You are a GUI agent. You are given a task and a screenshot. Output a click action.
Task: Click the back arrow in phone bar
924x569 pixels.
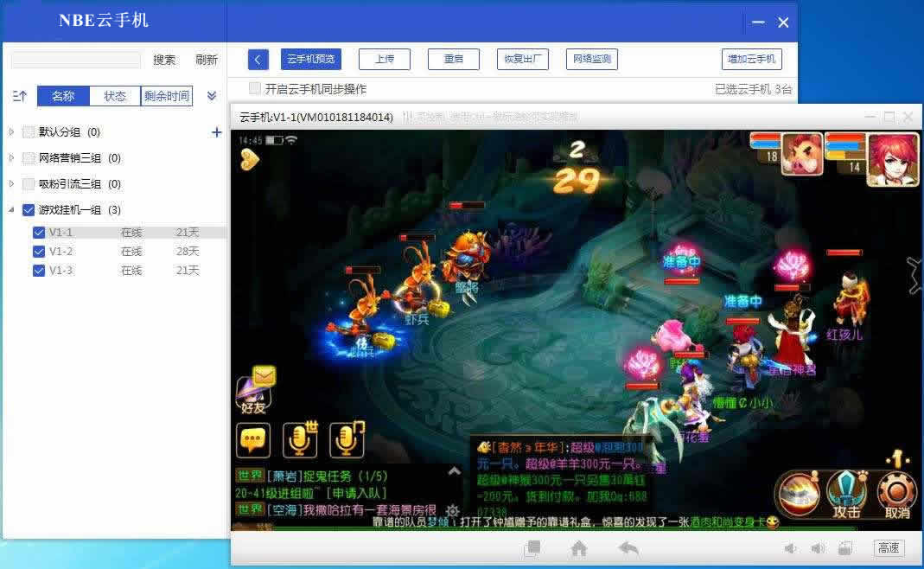pyautogui.click(x=628, y=548)
